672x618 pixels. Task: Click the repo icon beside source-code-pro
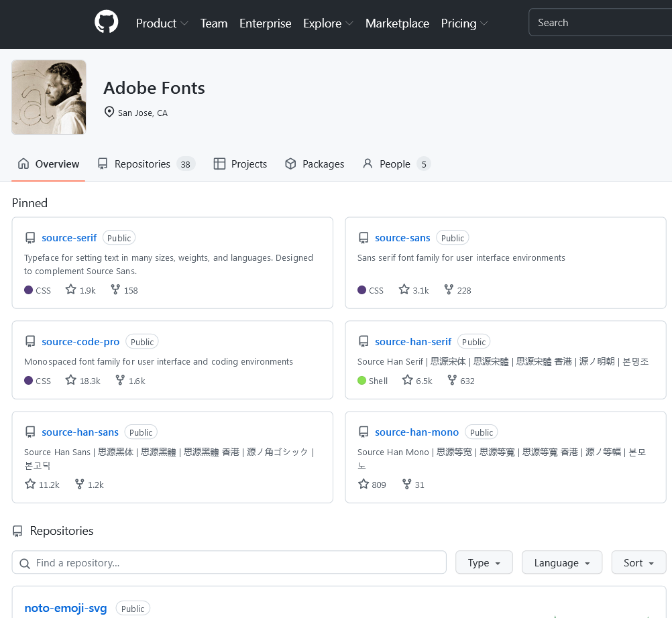(x=30, y=342)
